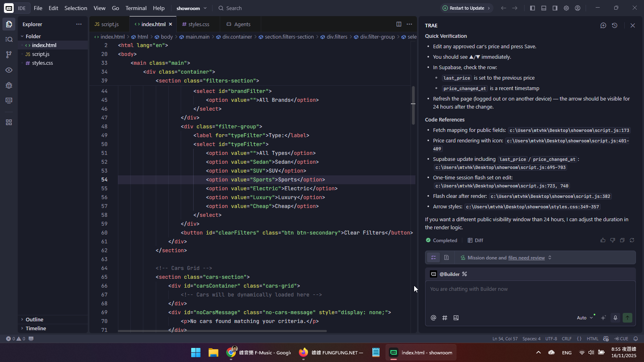Start a new chat in TRAE panel
Viewport: 644px width, 362px height.
(x=603, y=25)
